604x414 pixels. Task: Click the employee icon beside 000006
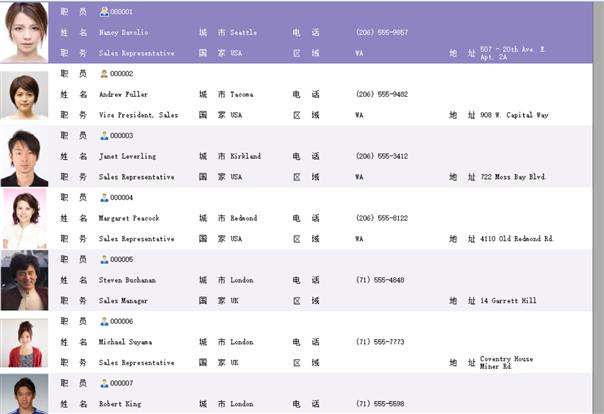[104, 322]
